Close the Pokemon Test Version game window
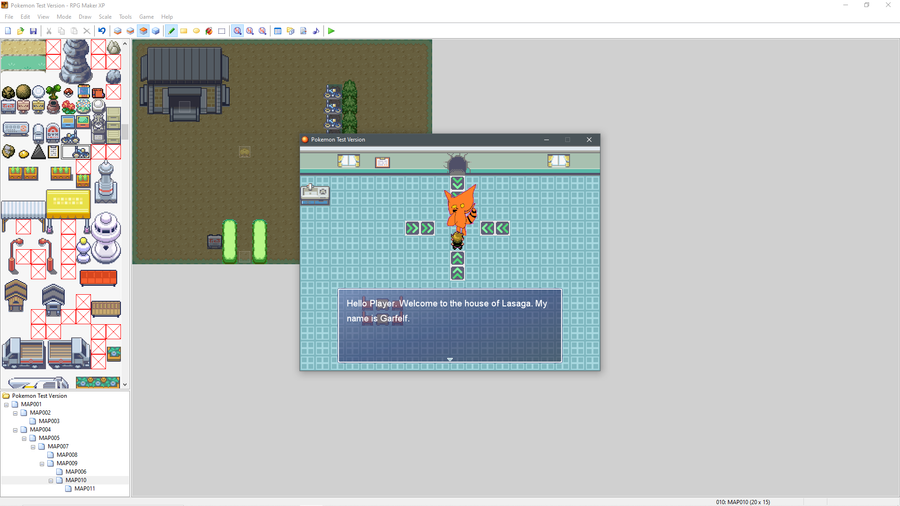 [589, 139]
